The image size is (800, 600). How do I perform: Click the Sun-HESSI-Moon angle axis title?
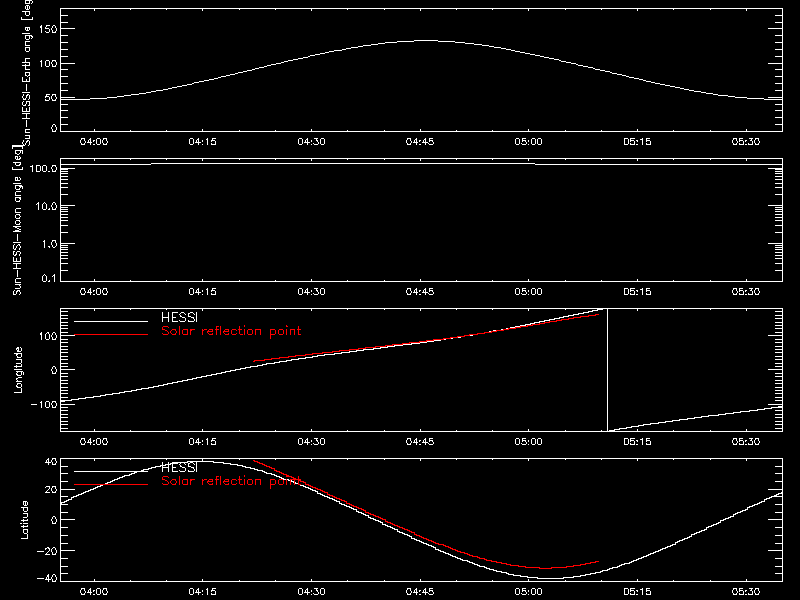(x=18, y=220)
